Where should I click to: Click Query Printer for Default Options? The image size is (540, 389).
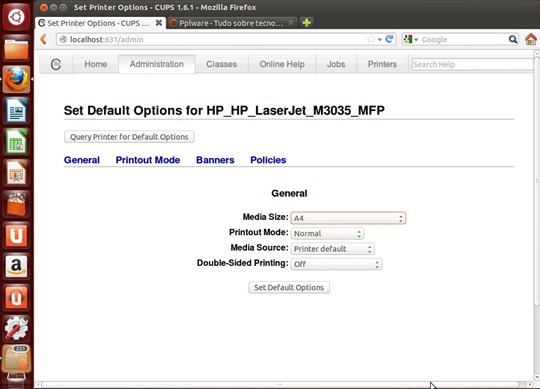pyautogui.click(x=129, y=137)
